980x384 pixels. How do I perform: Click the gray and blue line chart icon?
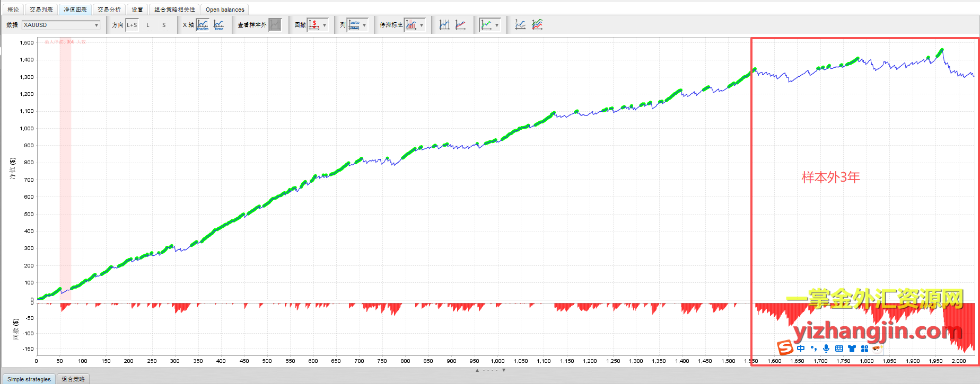tap(520, 25)
